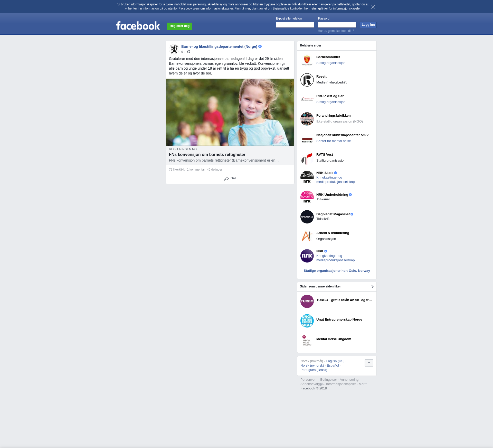Screen dimensions: 493x448
Task: Dismiss the cookie notice with X
Action: click(373, 7)
